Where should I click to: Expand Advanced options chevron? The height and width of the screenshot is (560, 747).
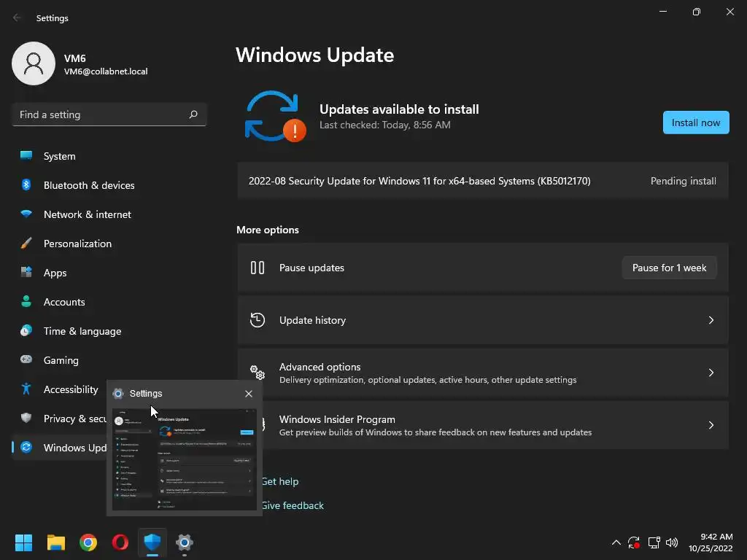[711, 373]
